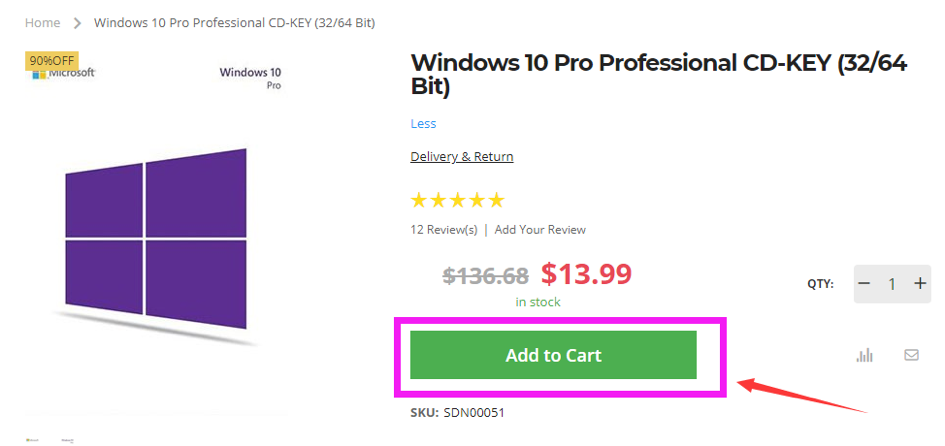
Task: Click the Windows 10 Pro breadcrumb text
Action: [x=235, y=22]
